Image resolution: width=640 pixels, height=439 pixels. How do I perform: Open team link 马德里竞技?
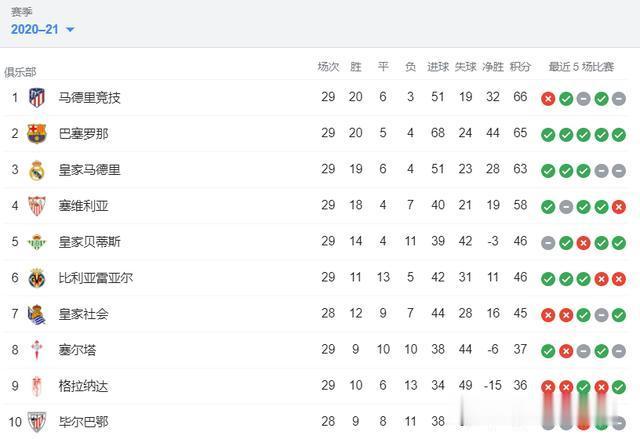[x=89, y=98]
